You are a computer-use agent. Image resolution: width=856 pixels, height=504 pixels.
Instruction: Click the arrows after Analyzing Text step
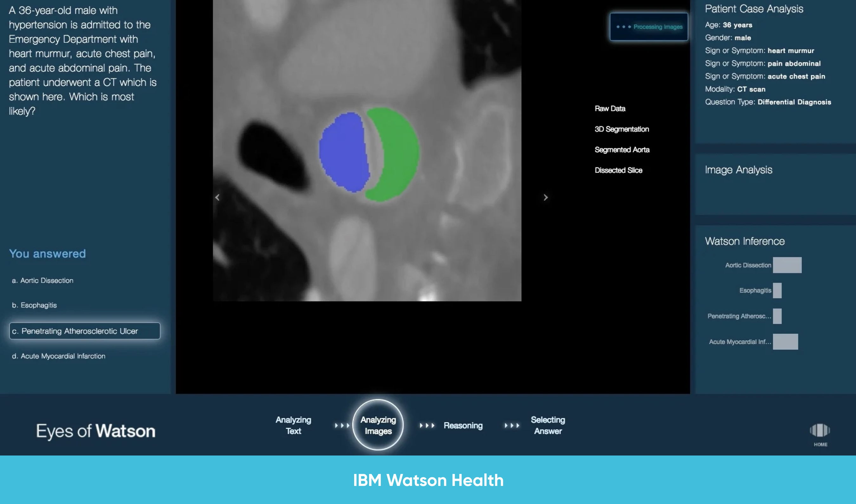(x=342, y=425)
